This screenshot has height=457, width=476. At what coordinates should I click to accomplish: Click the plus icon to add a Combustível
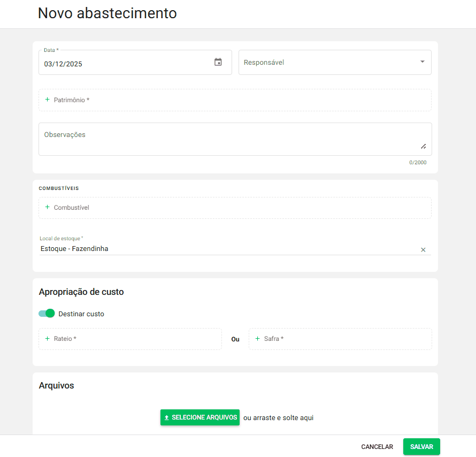click(x=47, y=208)
